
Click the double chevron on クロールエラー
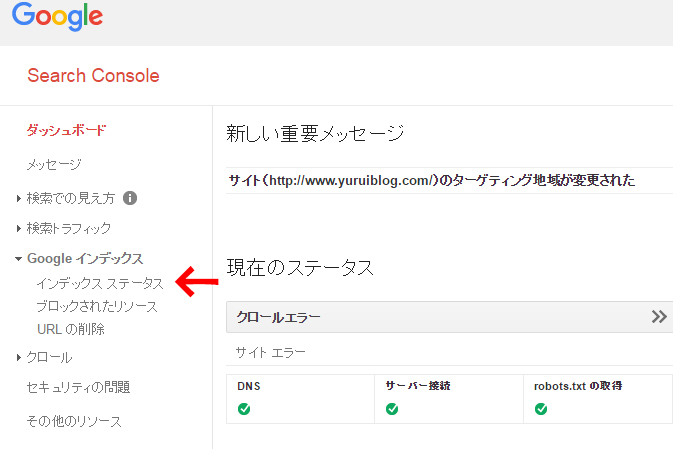pyautogui.click(x=659, y=317)
